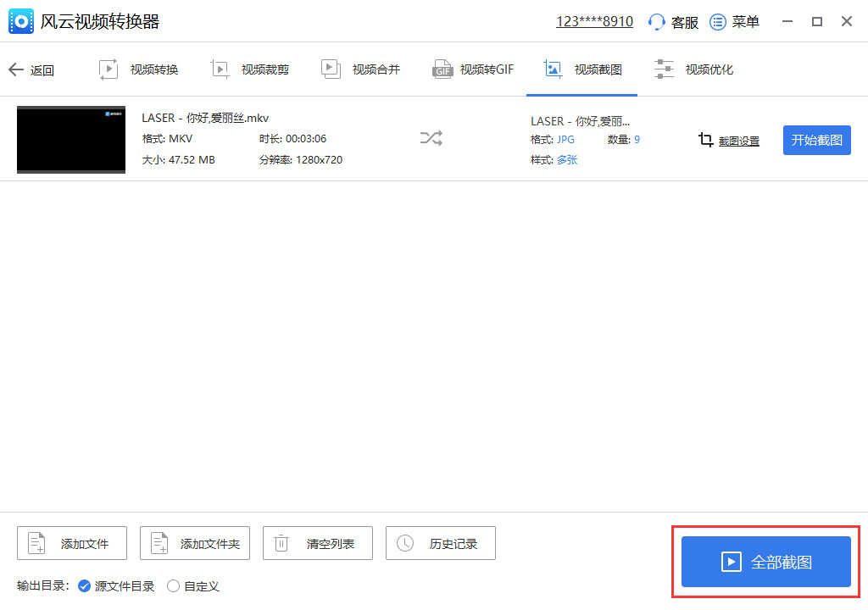Close the 风云视频转换器 window
Image resolution: width=868 pixels, height=610 pixels.
(847, 21)
